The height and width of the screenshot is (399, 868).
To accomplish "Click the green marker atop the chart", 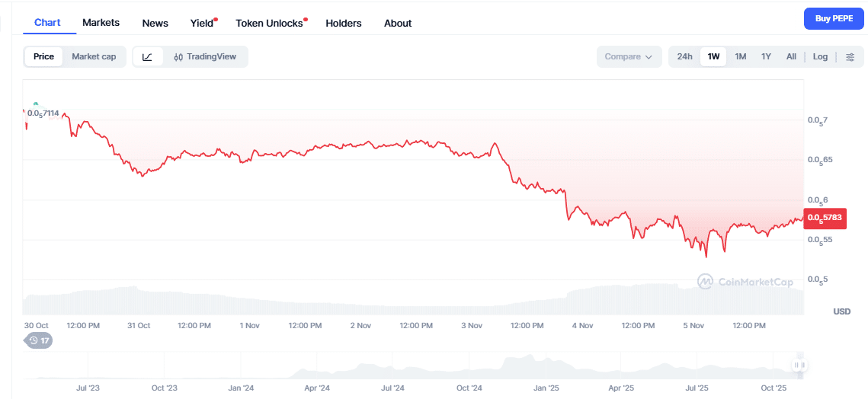I will [x=36, y=104].
